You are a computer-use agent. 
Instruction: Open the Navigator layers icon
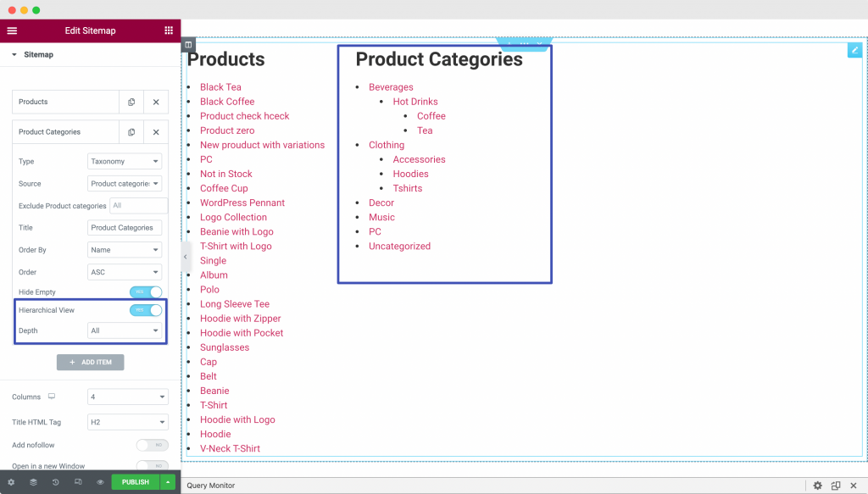coord(33,482)
